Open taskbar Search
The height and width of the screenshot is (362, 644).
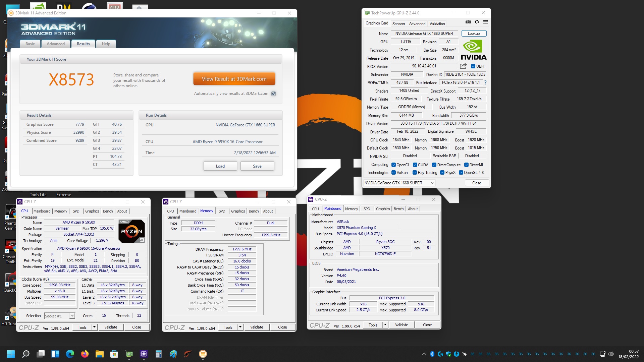click(25, 354)
